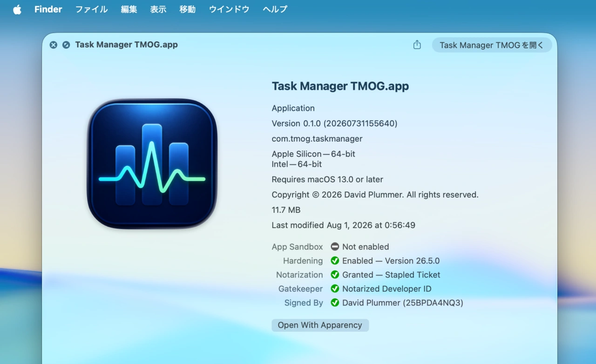Click the window title Task Manager TMOG.app
Image resolution: width=596 pixels, height=364 pixels.
126,45
